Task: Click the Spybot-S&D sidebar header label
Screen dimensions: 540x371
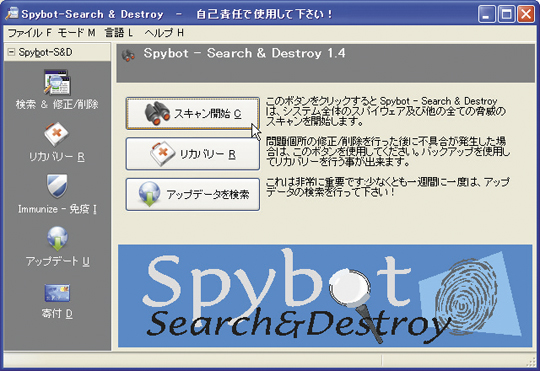Action: (45, 52)
